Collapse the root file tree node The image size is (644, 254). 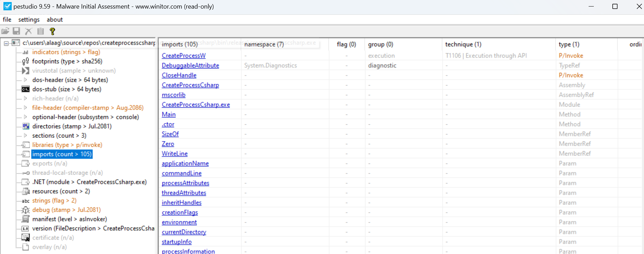[6, 43]
